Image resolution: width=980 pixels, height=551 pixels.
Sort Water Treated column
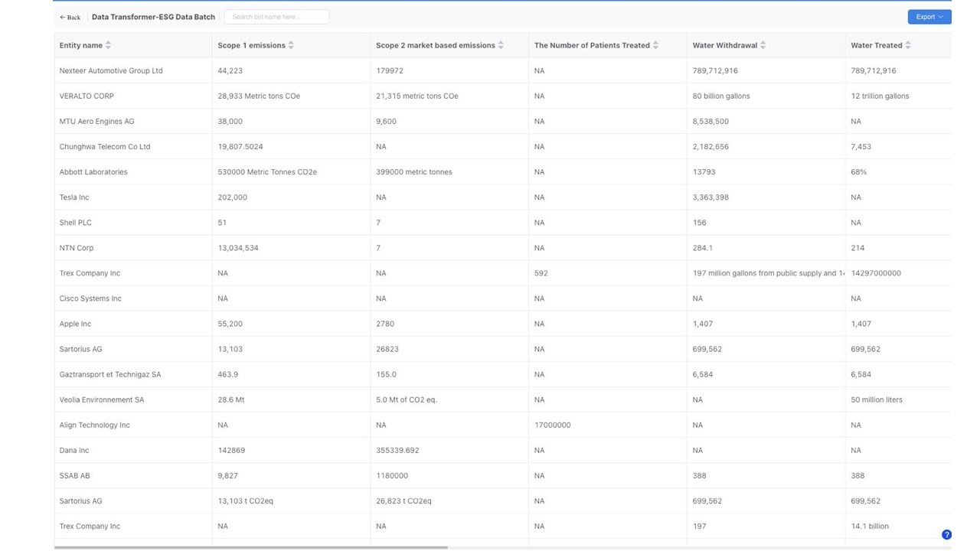908,45
